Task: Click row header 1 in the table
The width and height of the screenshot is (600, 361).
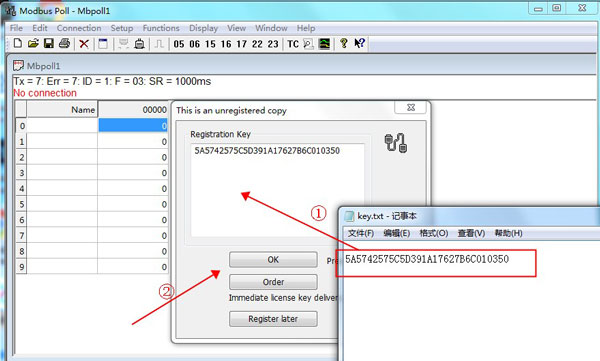Action: [21, 142]
